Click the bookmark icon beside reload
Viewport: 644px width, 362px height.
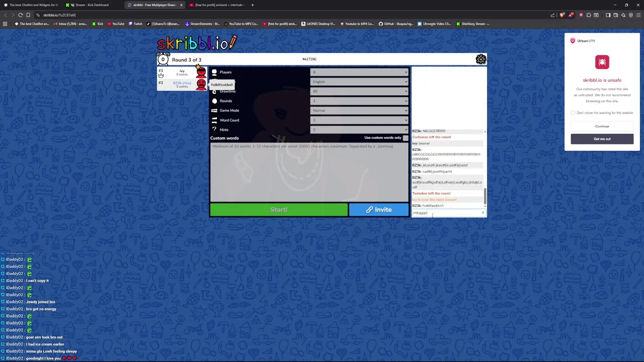[28, 15]
